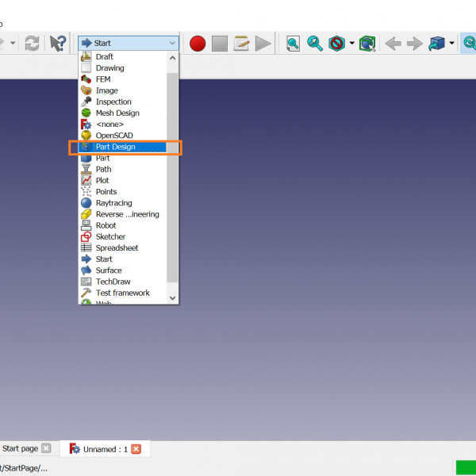Click the What's This help cursor icon
The height and width of the screenshot is (476, 476).
click(x=58, y=43)
